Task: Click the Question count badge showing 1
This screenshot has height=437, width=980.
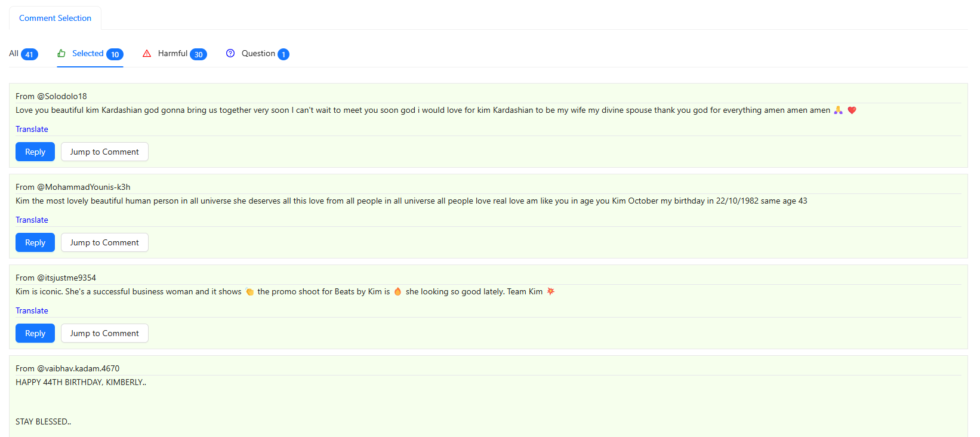Action: (283, 54)
